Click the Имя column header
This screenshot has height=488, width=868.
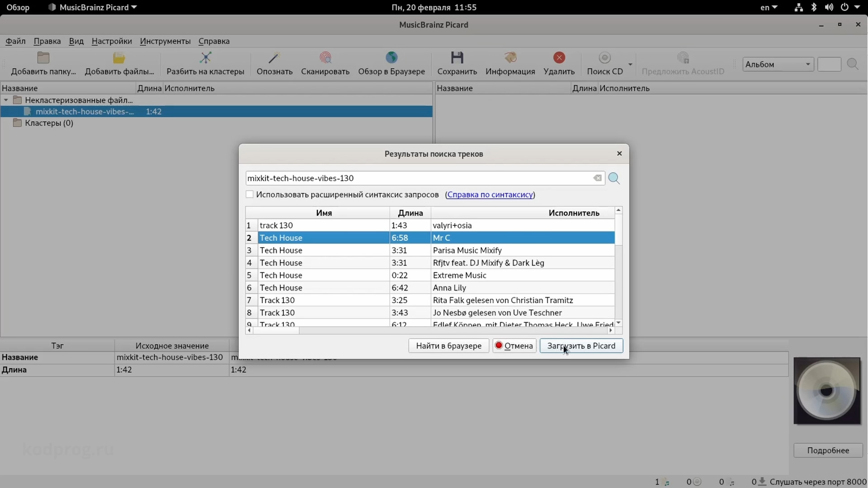click(x=324, y=213)
